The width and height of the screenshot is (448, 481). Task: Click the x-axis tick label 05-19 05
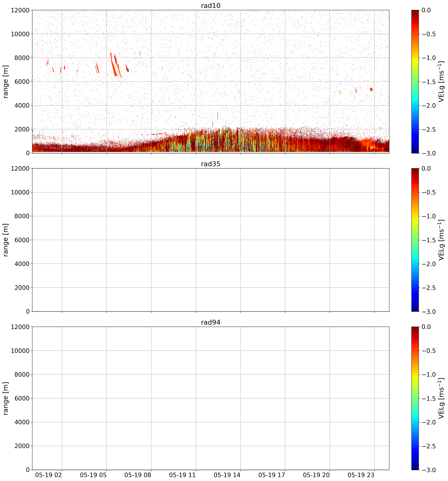pos(93,475)
